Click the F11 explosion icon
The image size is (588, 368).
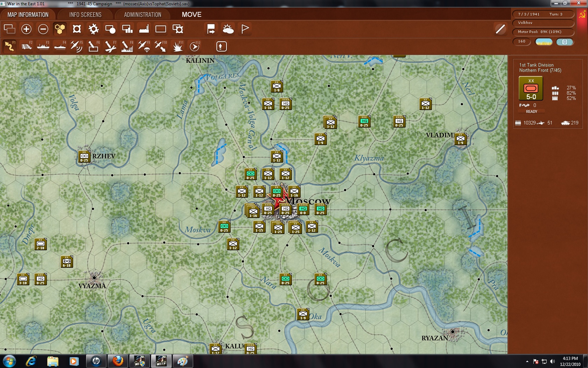(178, 46)
